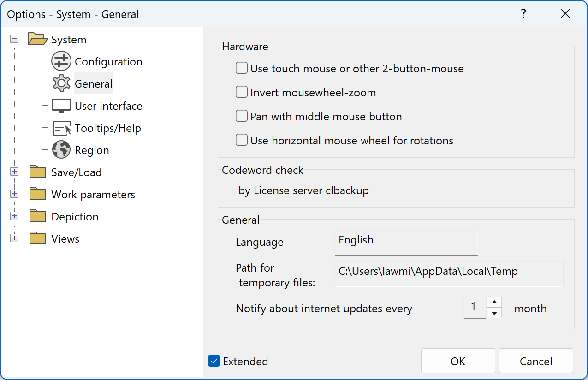
Task: Click the Configuration sliders icon
Action: coord(61,62)
